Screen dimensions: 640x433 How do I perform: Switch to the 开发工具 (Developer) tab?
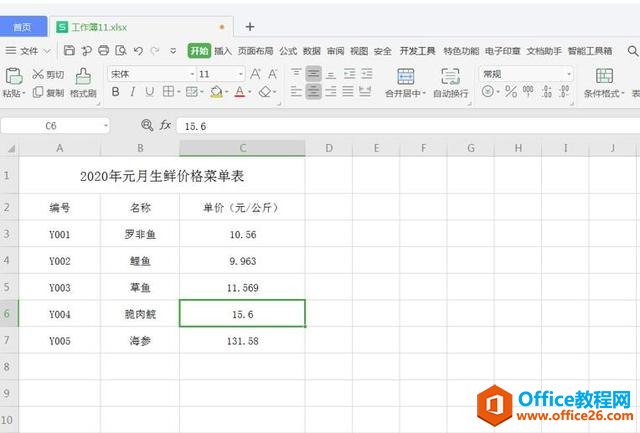click(418, 51)
